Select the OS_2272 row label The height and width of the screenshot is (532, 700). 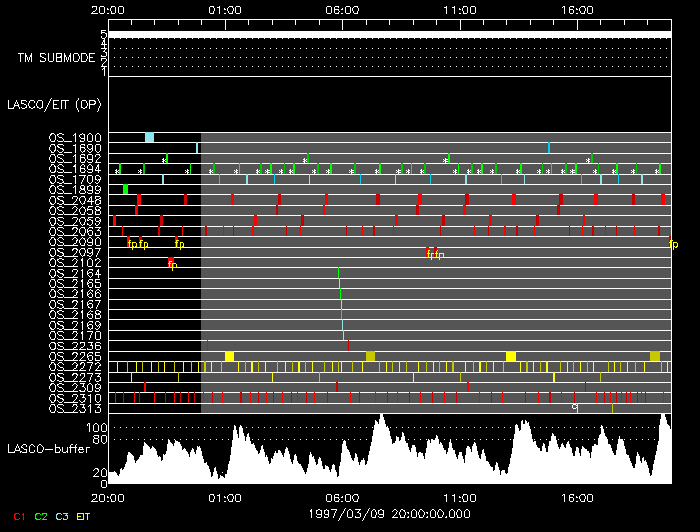tap(74, 367)
